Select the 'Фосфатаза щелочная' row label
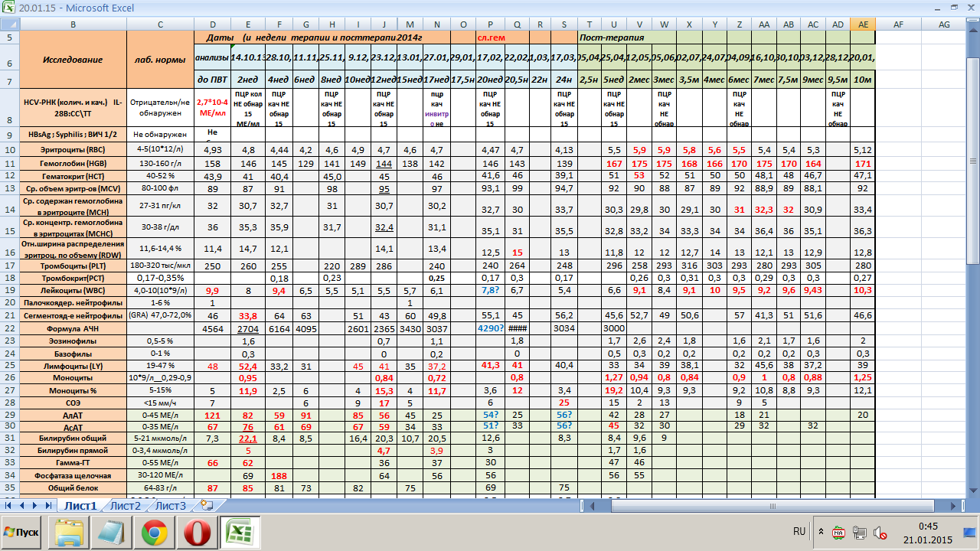Viewport: 980px width, 551px height. click(73, 474)
